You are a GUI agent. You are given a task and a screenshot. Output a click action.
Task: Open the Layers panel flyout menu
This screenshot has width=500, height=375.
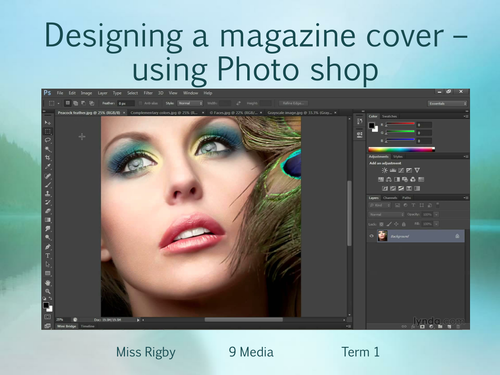click(465, 198)
